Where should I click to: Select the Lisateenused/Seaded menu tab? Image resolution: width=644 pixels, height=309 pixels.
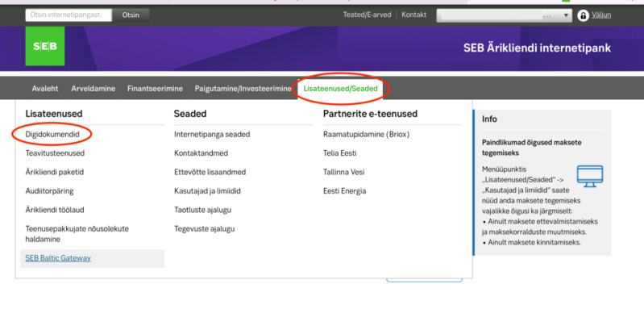point(340,89)
